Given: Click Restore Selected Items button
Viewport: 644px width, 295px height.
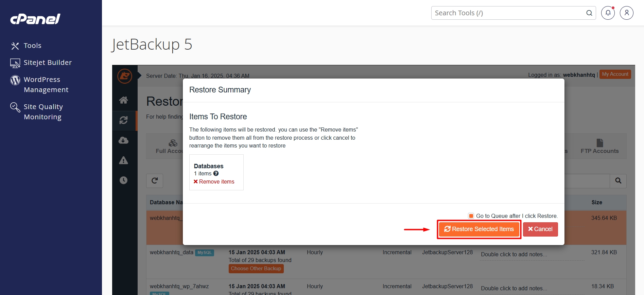Looking at the screenshot, I should [479, 229].
